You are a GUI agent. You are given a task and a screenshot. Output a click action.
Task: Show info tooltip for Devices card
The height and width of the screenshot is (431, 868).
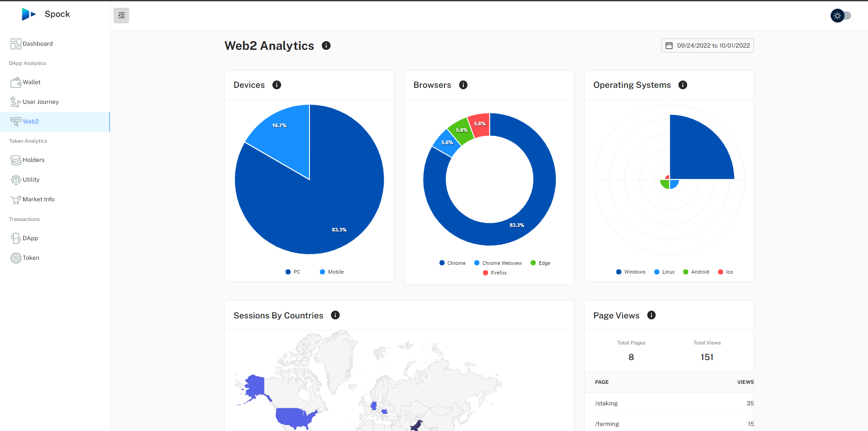(x=277, y=85)
